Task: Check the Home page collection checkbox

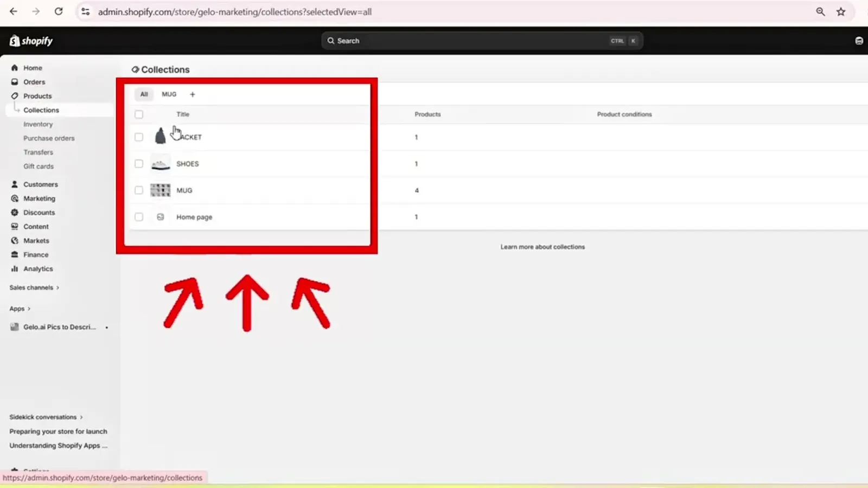Action: [x=139, y=217]
